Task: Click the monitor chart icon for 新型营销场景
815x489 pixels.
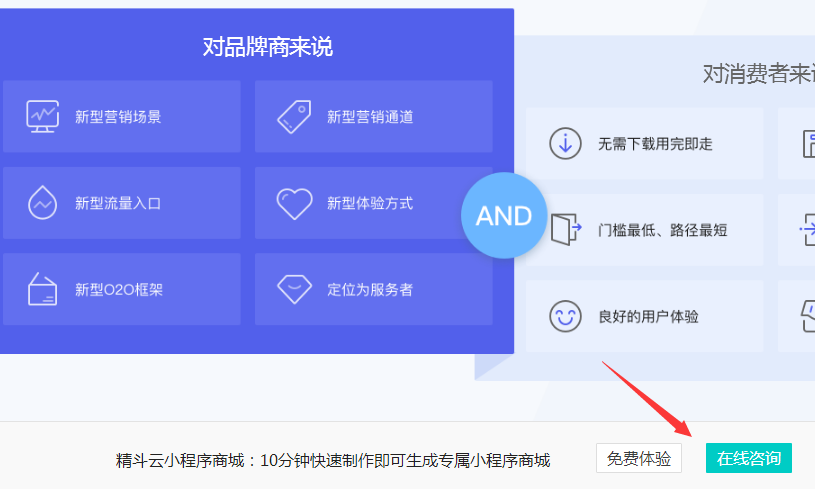Action: point(43,116)
